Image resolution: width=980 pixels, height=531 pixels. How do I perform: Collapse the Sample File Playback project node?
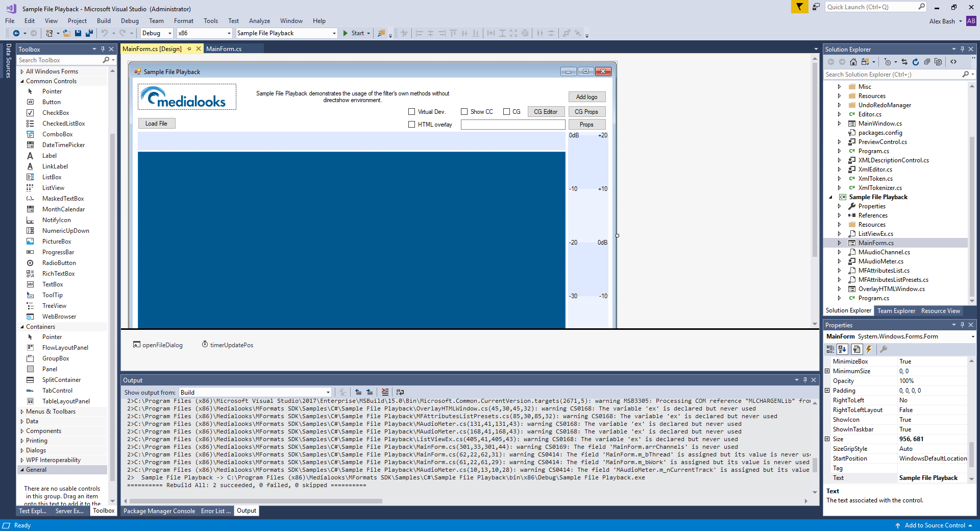830,197
